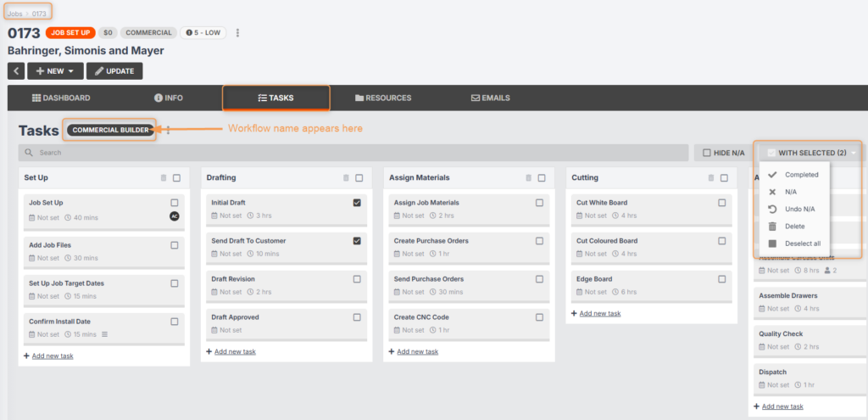Expand the New dropdown button
The width and height of the screenshot is (868, 420).
coord(55,71)
